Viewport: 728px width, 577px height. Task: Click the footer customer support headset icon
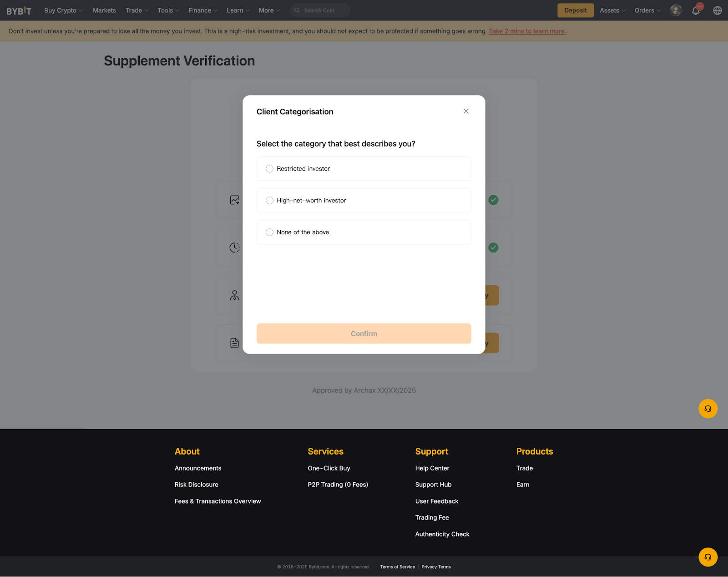click(x=708, y=557)
